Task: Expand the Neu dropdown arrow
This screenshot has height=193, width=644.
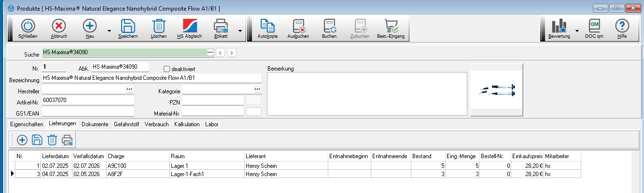Action: point(109,30)
